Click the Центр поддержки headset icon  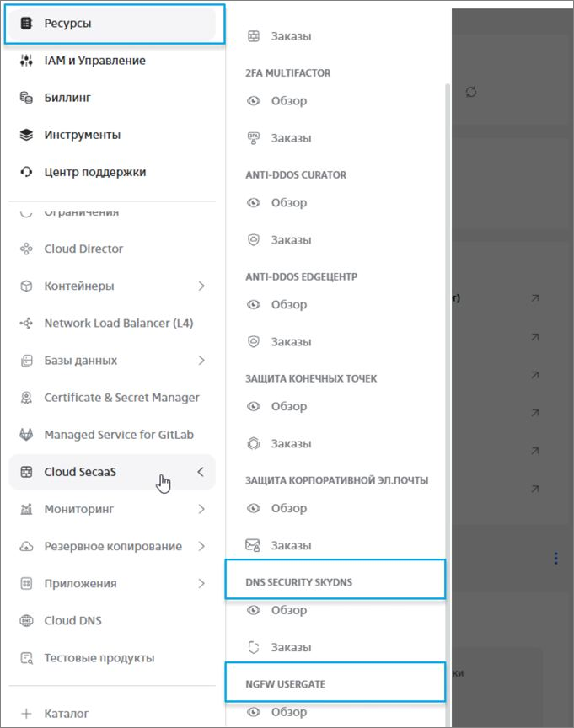point(26,172)
